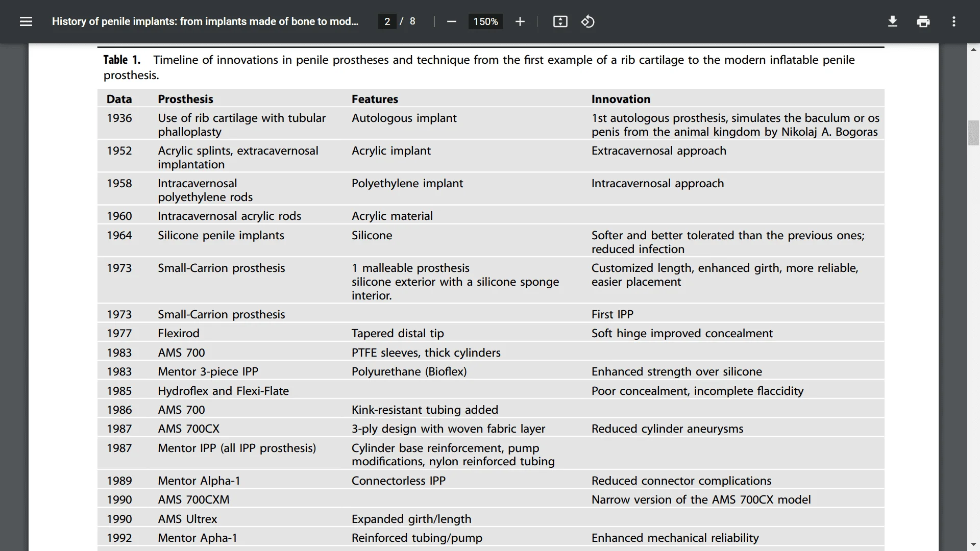Viewport: 980px width, 551px height.
Task: Click 'Intracavernosal approach' cell
Action: (657, 183)
